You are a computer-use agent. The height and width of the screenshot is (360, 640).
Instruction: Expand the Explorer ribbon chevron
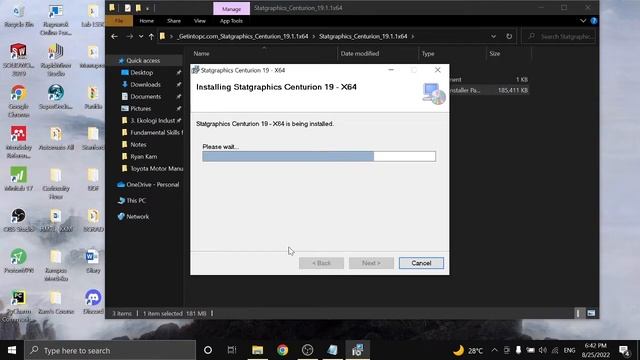(x=583, y=21)
